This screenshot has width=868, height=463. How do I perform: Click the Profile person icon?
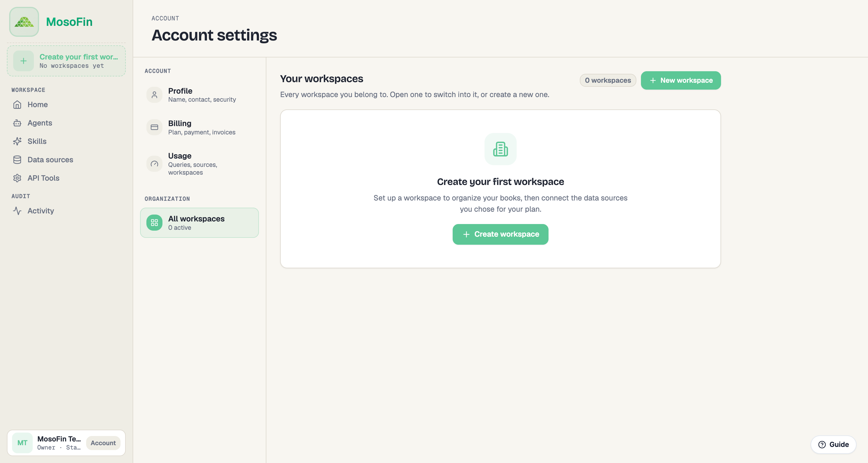pyautogui.click(x=154, y=95)
